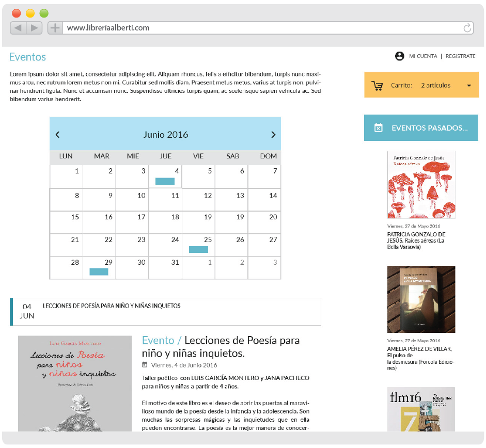Select calendar day 21

click(x=66, y=245)
